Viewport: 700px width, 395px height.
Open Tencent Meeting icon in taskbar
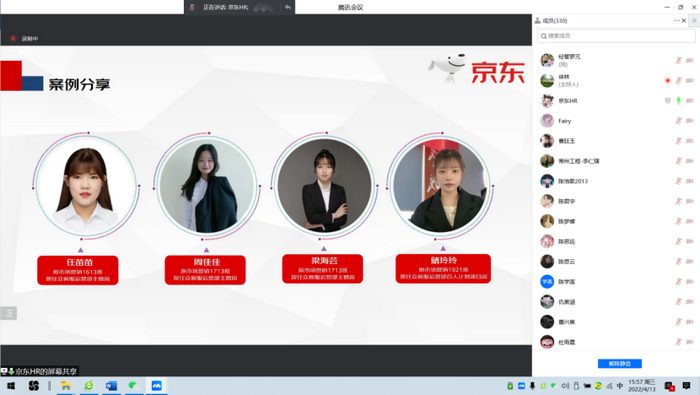point(156,386)
